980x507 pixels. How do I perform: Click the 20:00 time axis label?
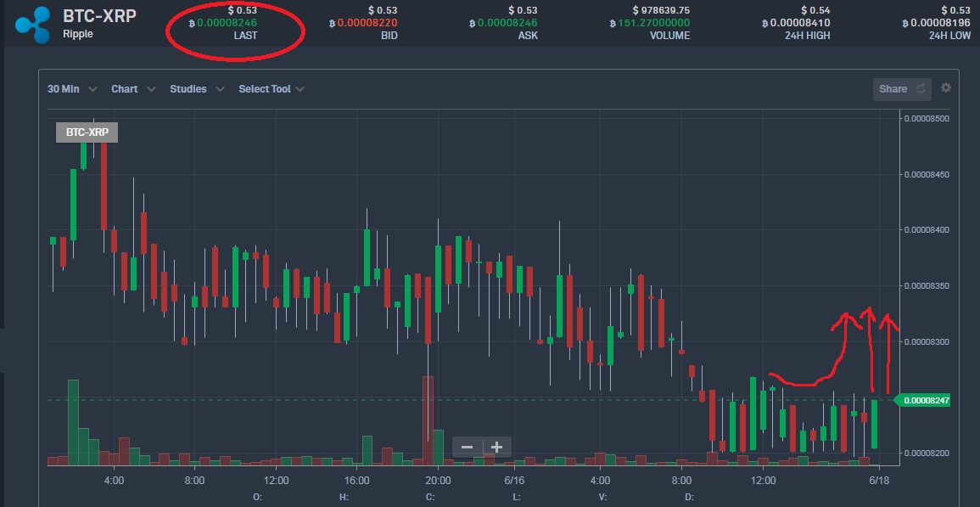pyautogui.click(x=438, y=481)
